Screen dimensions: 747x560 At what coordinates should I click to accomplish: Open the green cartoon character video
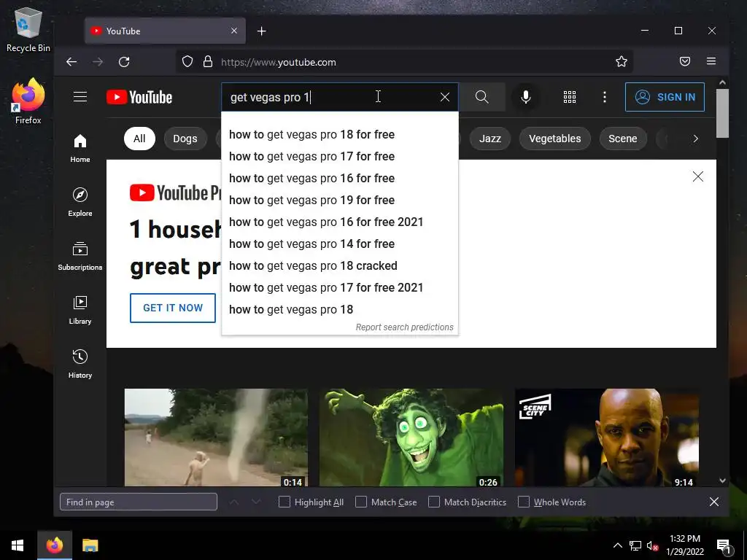(x=411, y=437)
